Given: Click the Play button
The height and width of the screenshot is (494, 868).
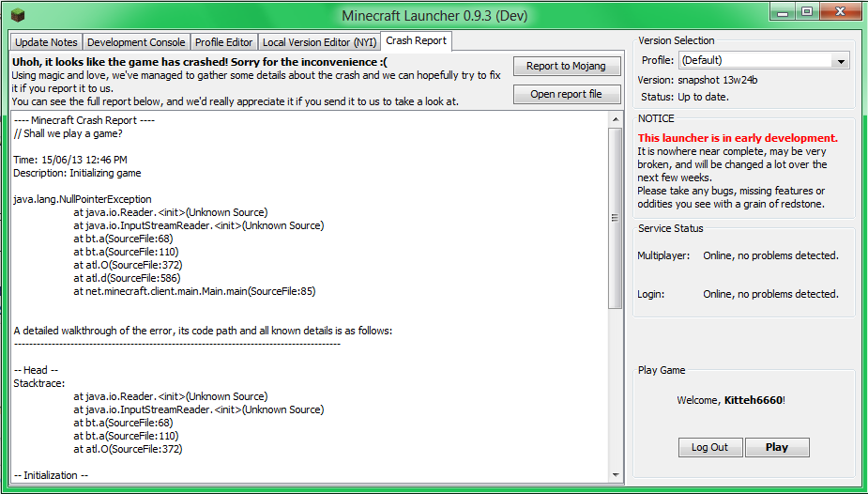Looking at the screenshot, I should click(777, 447).
